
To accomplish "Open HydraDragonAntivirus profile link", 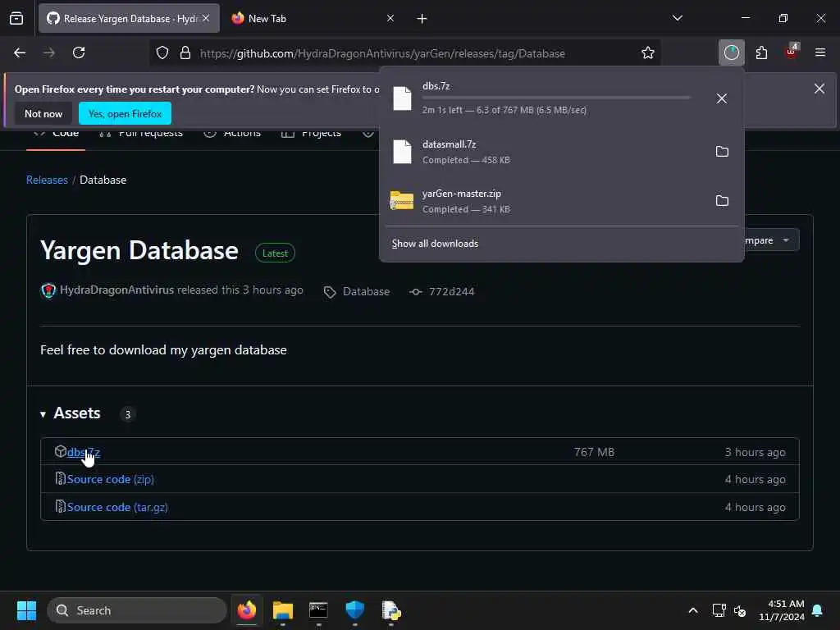I will [116, 290].
